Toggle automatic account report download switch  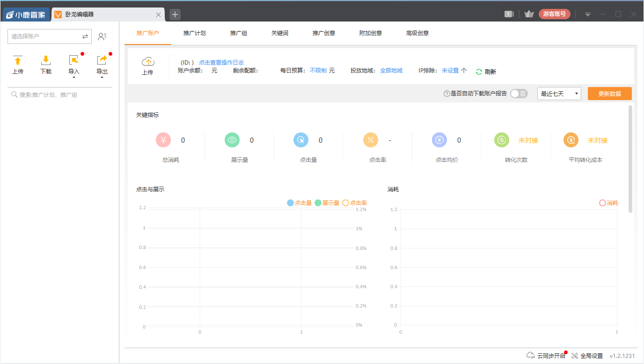519,94
